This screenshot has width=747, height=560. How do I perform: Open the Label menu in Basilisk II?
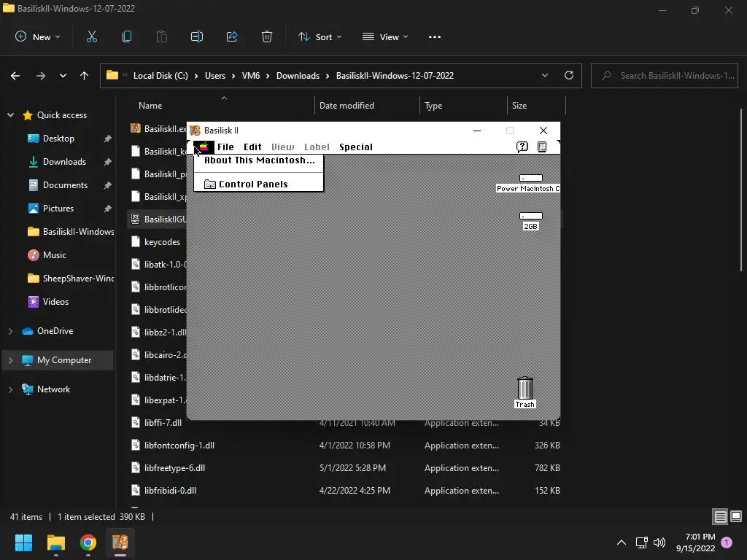click(x=317, y=147)
